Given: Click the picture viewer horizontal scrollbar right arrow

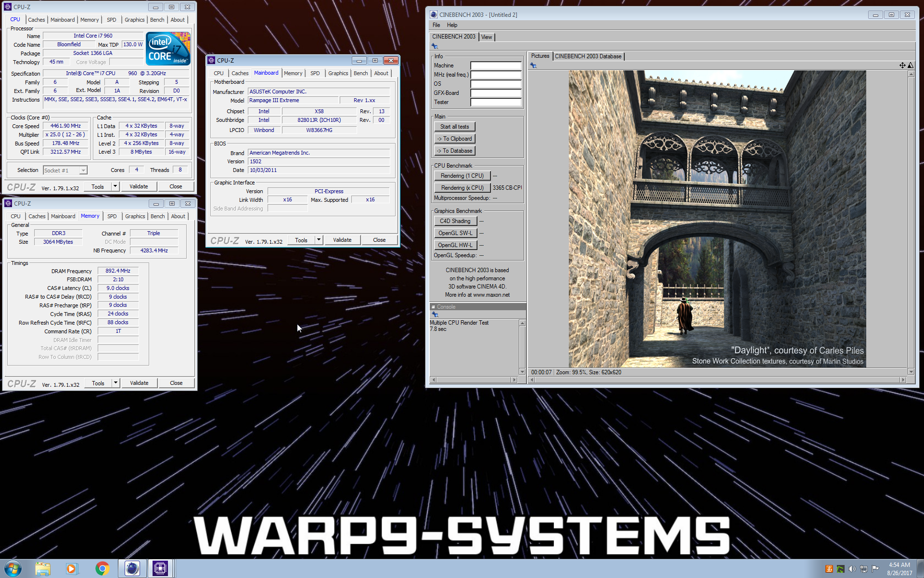Looking at the screenshot, I should point(903,380).
